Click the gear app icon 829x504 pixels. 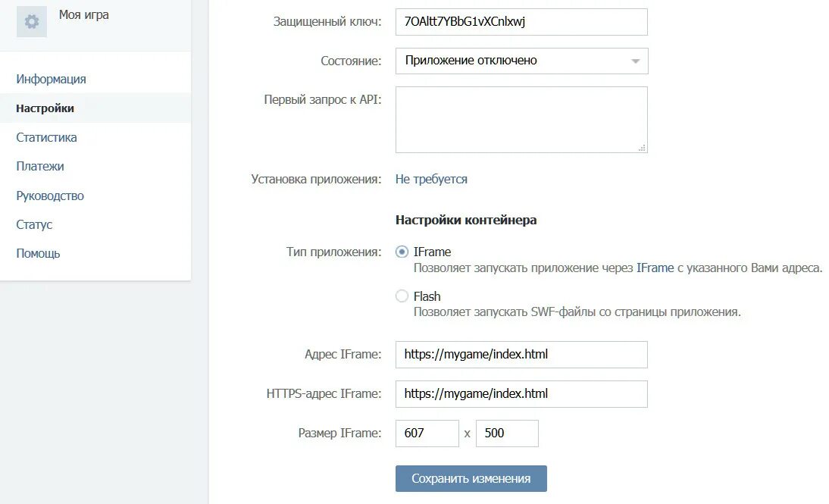tap(32, 22)
